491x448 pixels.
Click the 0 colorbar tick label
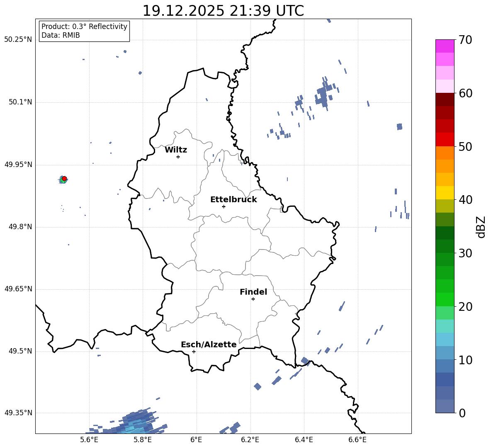462,413
